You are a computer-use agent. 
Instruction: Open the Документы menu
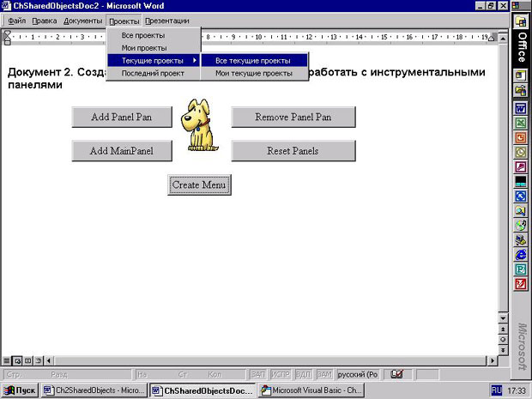82,21
